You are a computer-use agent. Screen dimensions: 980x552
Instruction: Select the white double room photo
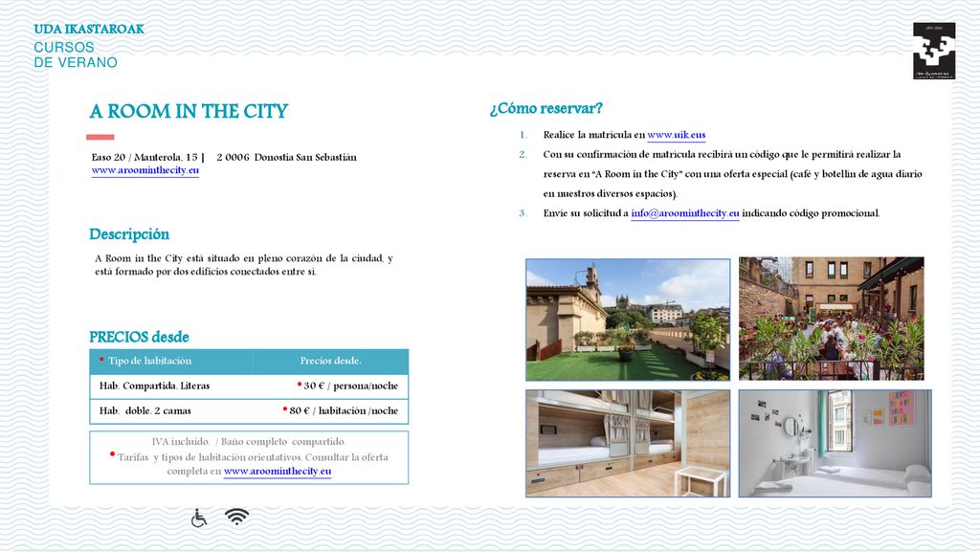click(835, 443)
